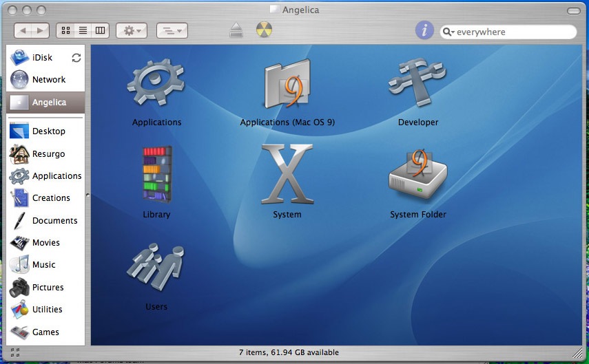The height and width of the screenshot is (364, 589).
Task: Click the Burn disc toolbar icon
Action: (x=264, y=30)
